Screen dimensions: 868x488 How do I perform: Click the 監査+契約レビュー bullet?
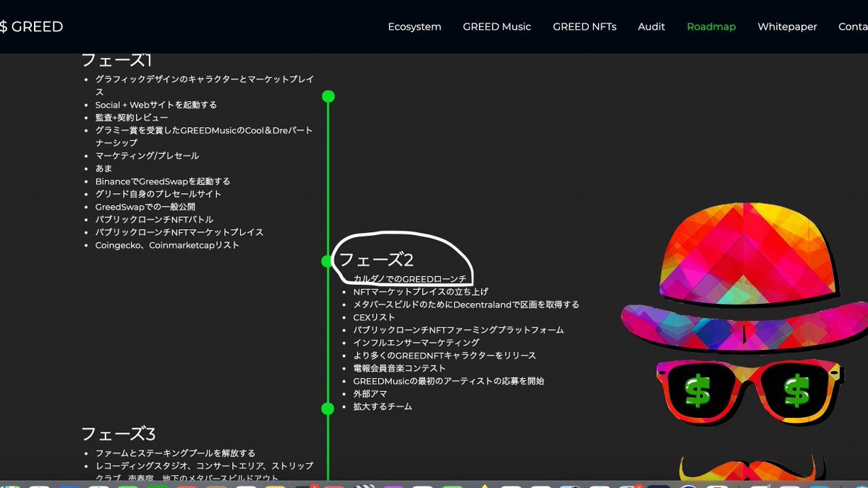click(132, 117)
